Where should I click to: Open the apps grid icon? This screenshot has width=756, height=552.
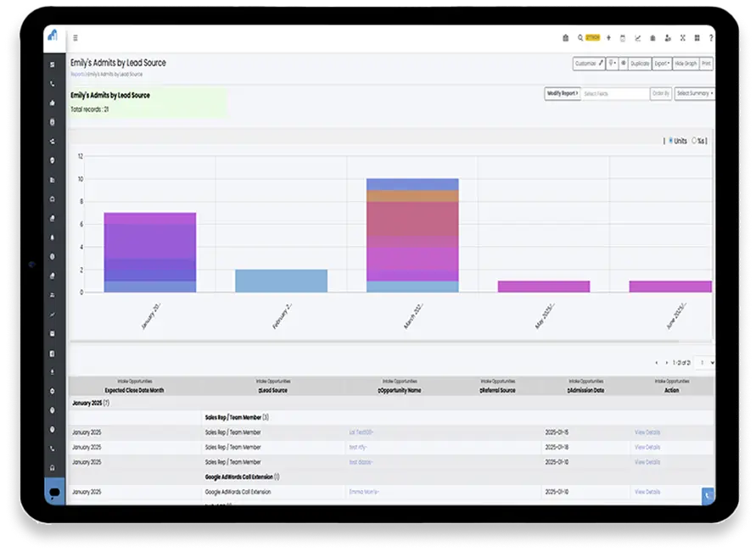tap(697, 37)
